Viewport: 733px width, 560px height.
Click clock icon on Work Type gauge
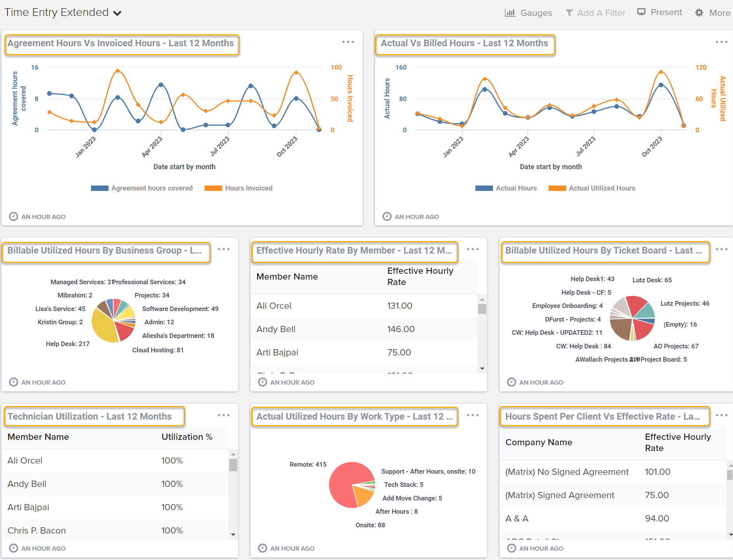click(x=263, y=548)
